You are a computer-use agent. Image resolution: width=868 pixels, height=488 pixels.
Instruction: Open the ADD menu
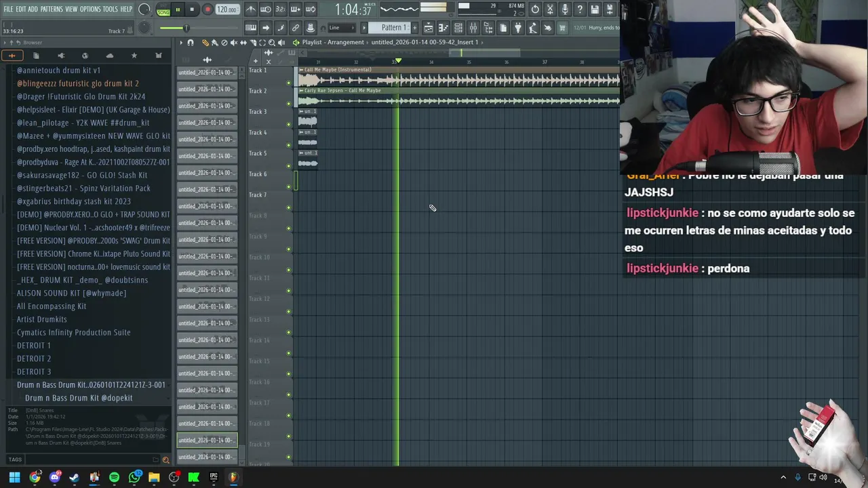tap(33, 9)
